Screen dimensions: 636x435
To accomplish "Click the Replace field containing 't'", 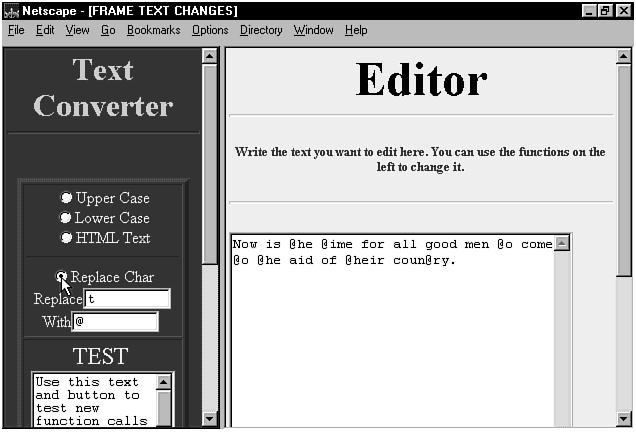I will (127, 299).
